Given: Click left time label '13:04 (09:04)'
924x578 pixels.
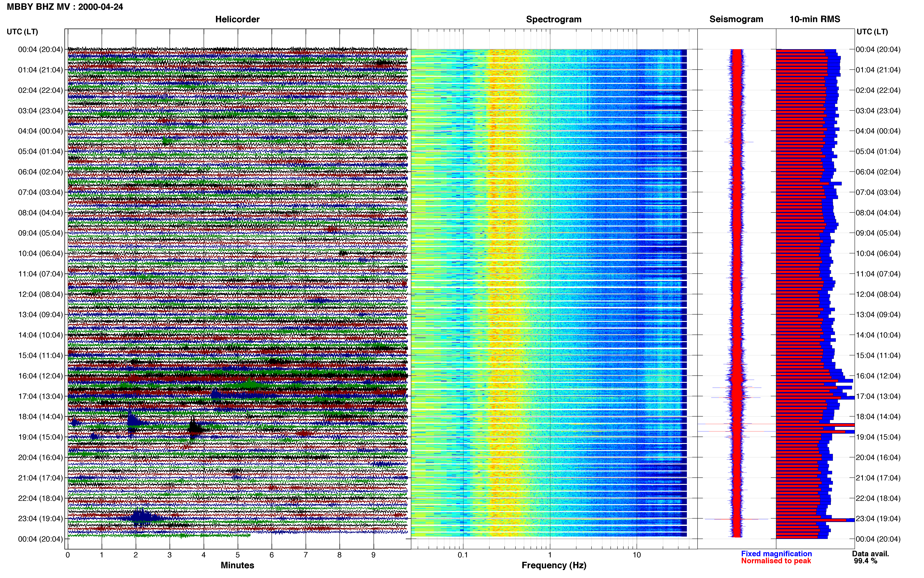Looking at the screenshot, I should click(x=41, y=314).
